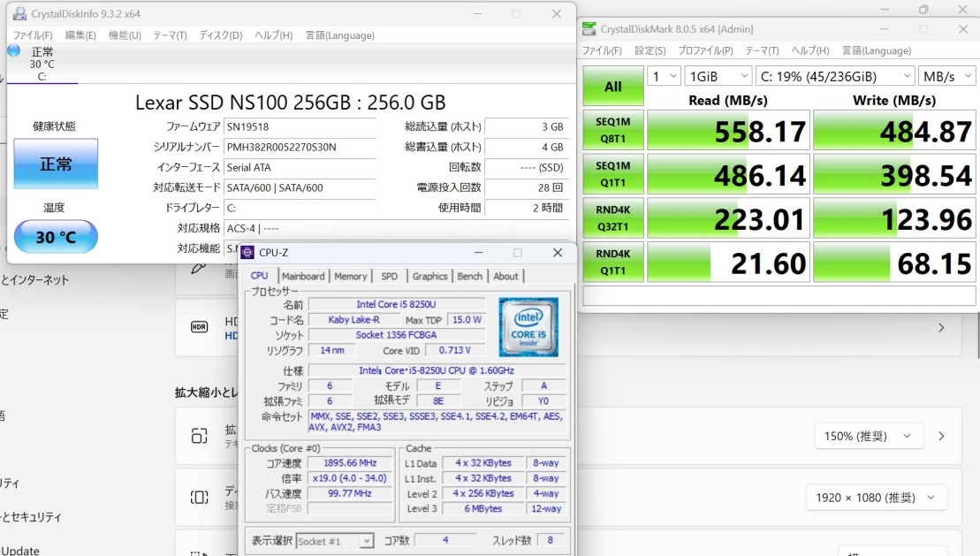Switch to the About tab in CPU-Z

point(505,276)
